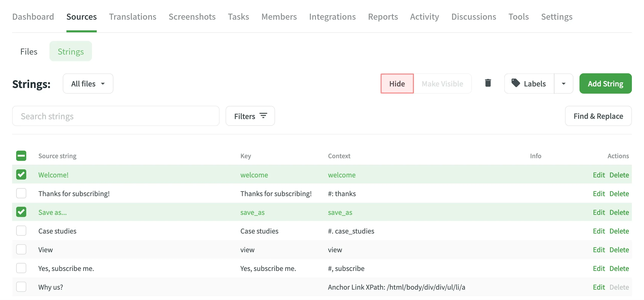Hide the selected strings
This screenshot has height=300, width=644.
pyautogui.click(x=397, y=84)
